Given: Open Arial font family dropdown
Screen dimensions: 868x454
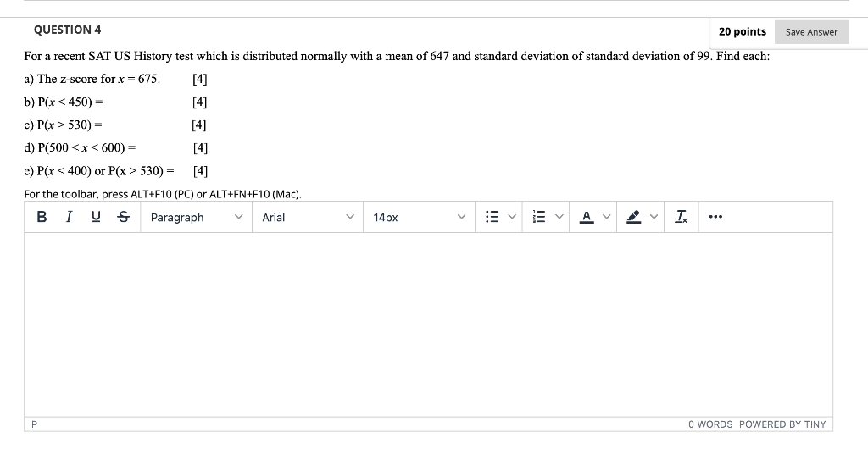Looking at the screenshot, I should 308,217.
